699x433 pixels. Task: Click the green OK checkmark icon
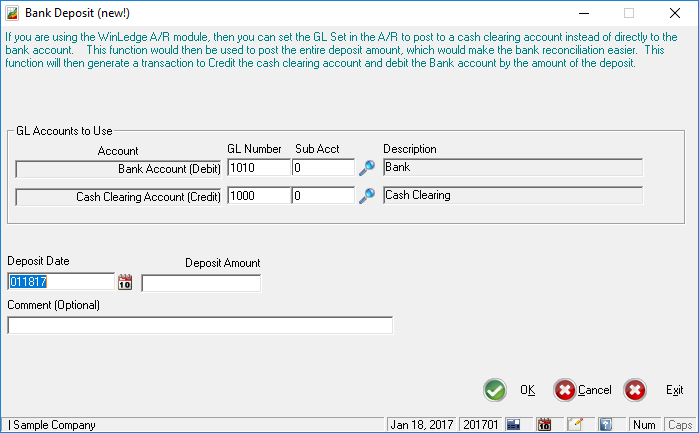pos(494,390)
